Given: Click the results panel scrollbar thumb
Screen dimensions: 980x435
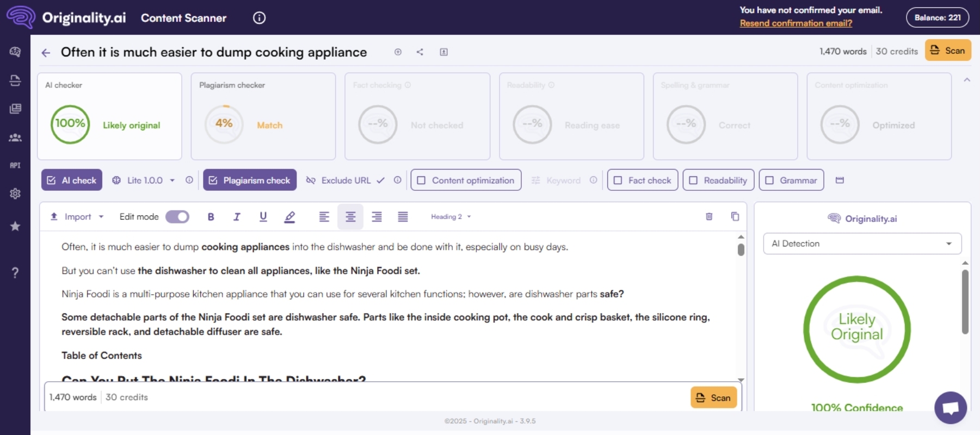Looking at the screenshot, I should tap(965, 302).
